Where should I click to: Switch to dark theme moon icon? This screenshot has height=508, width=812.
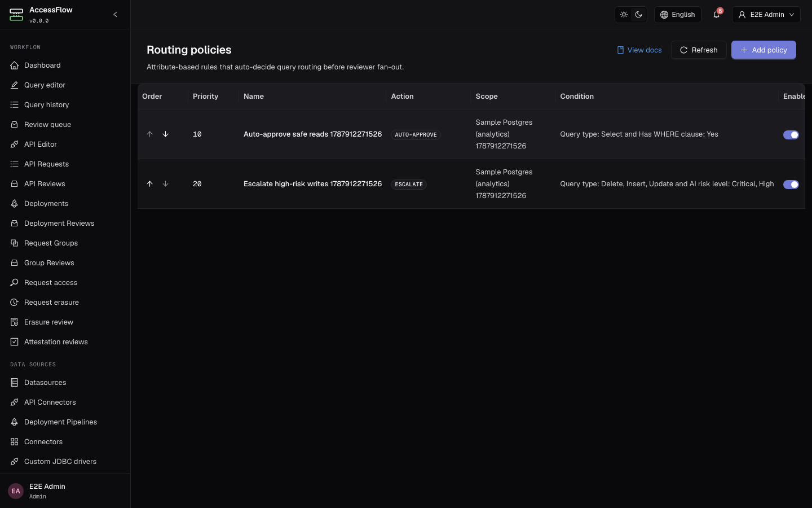coord(638,15)
